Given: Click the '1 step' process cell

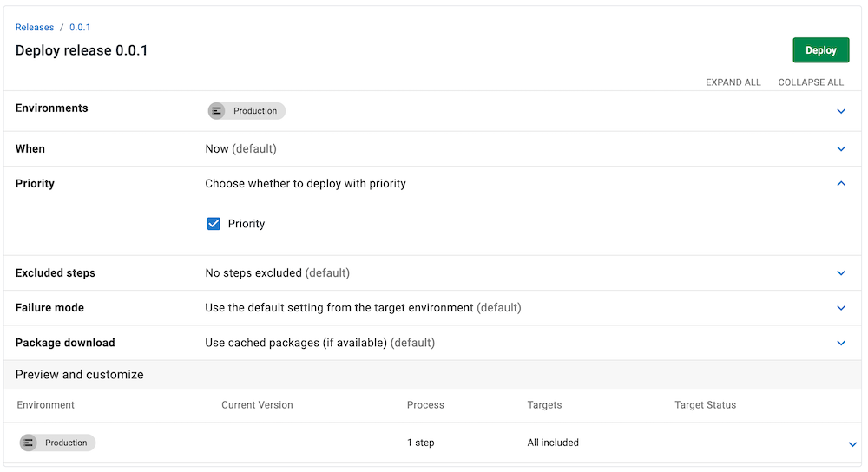Looking at the screenshot, I should pyautogui.click(x=421, y=442).
